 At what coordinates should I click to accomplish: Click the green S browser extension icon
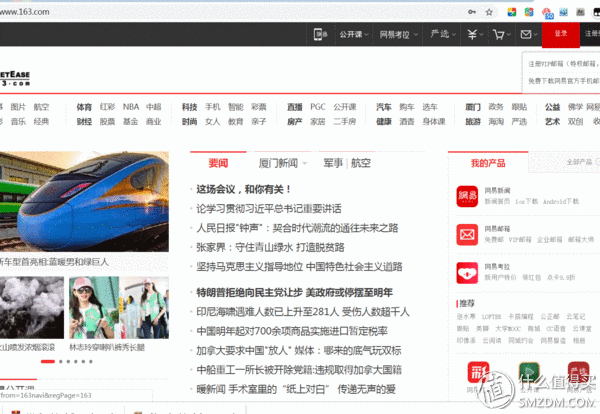(529, 12)
